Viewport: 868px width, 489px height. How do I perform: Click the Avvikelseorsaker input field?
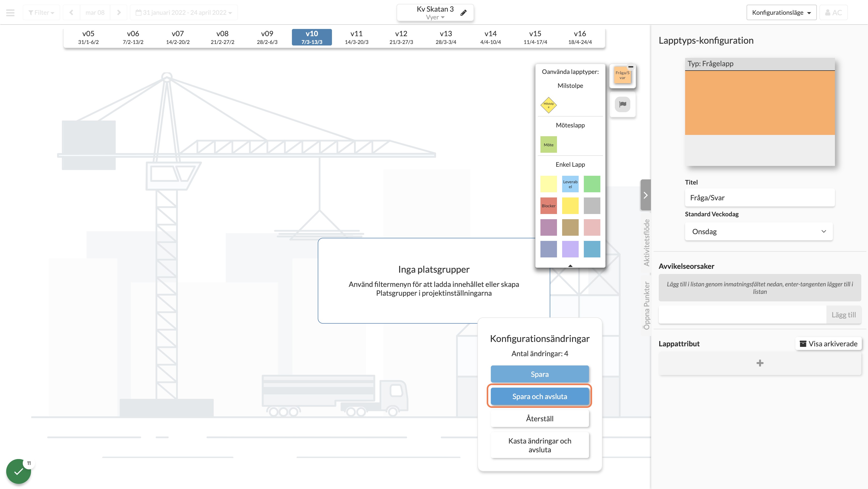tap(743, 315)
